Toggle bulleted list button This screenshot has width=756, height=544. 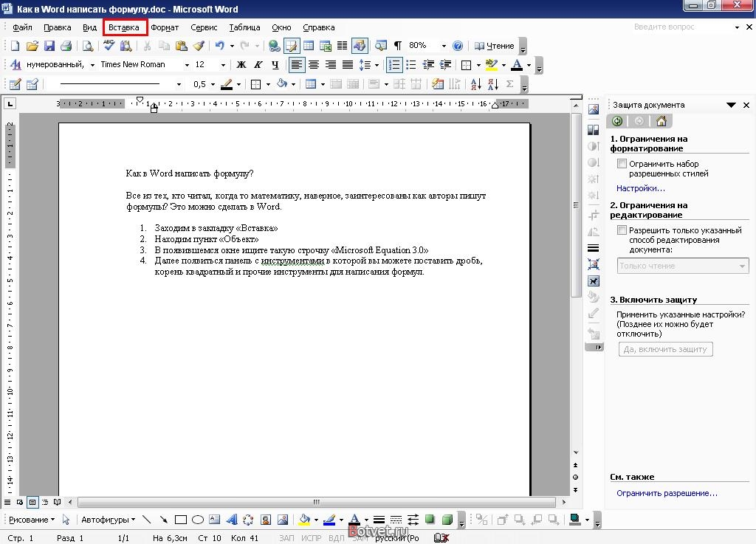click(410, 64)
